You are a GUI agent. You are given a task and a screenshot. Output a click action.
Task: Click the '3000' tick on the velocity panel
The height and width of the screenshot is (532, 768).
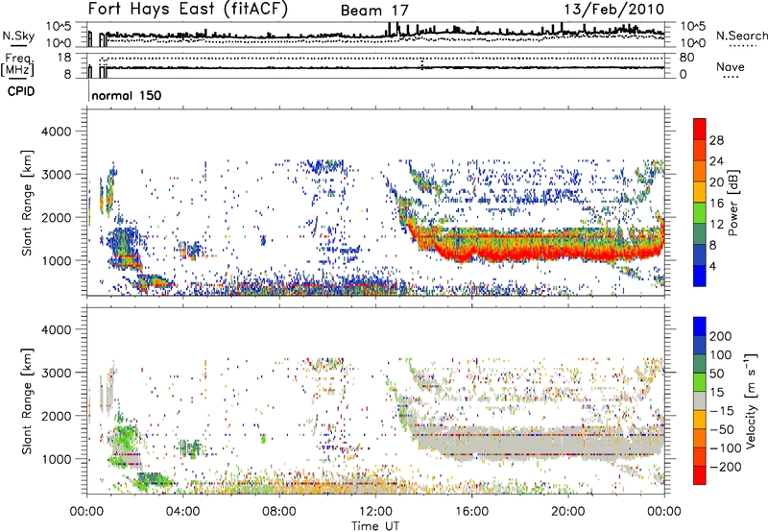pos(56,373)
